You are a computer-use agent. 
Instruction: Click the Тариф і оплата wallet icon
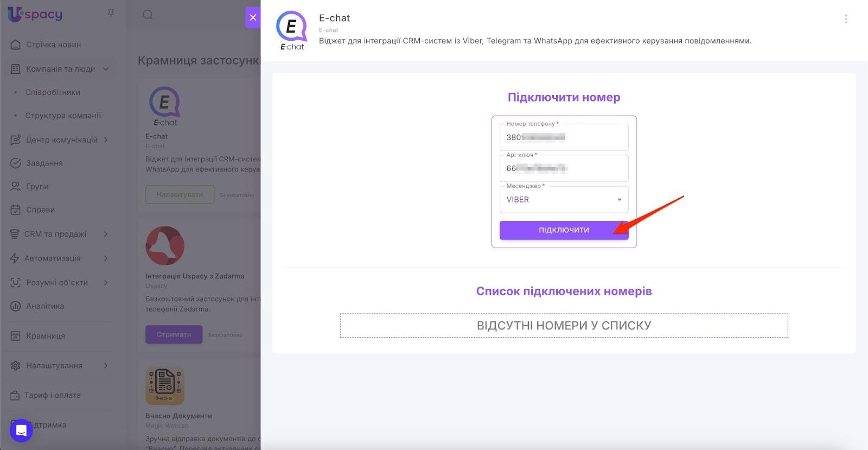coord(15,395)
